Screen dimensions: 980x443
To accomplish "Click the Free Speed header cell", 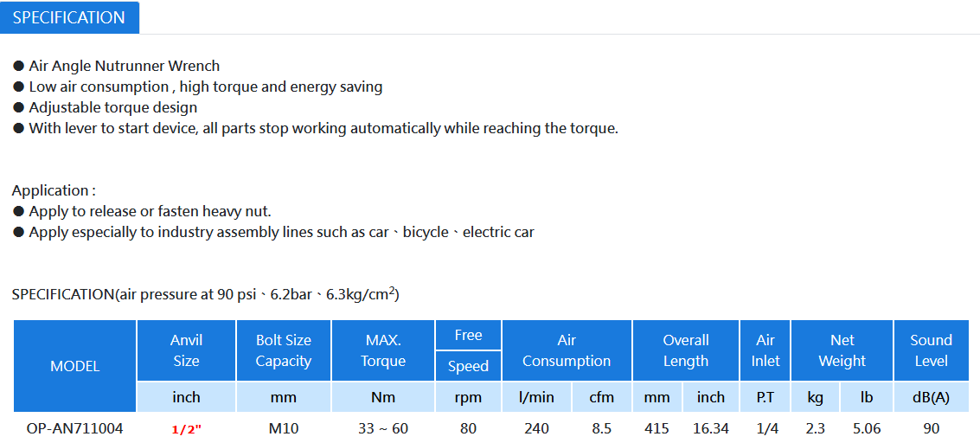I will tap(468, 350).
